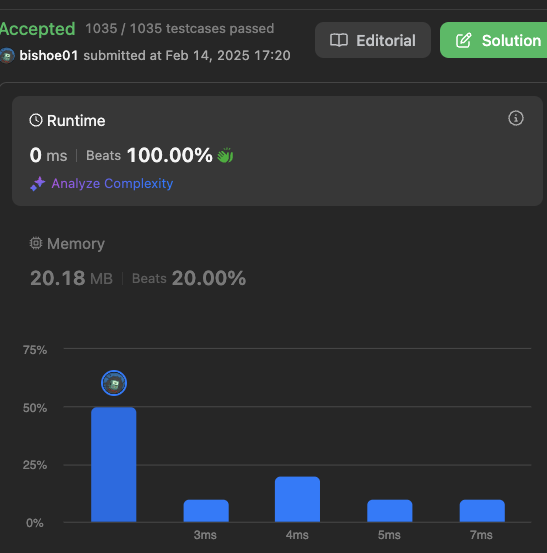This screenshot has width=547, height=553.
Task: Select the 4ms distribution bar
Action: (x=297, y=499)
